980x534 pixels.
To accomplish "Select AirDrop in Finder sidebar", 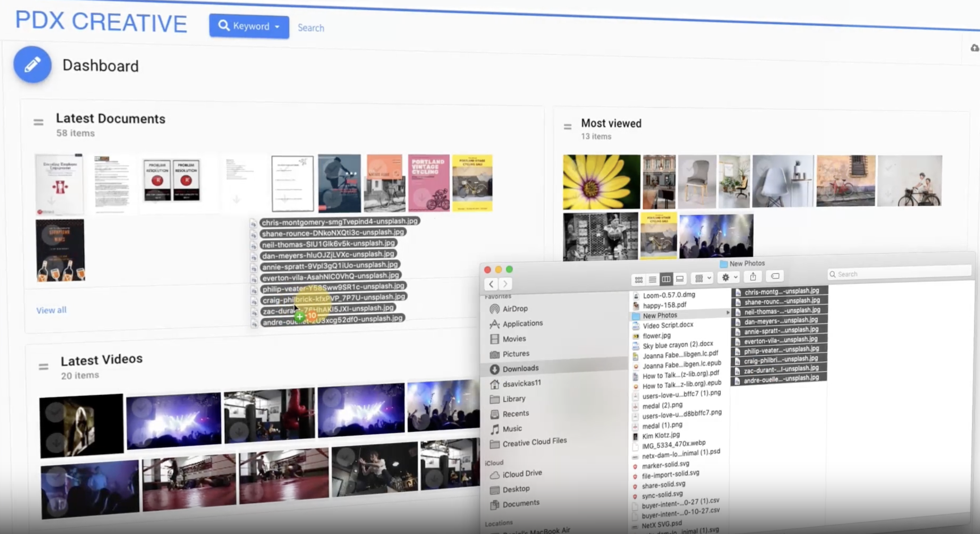I will 515,309.
